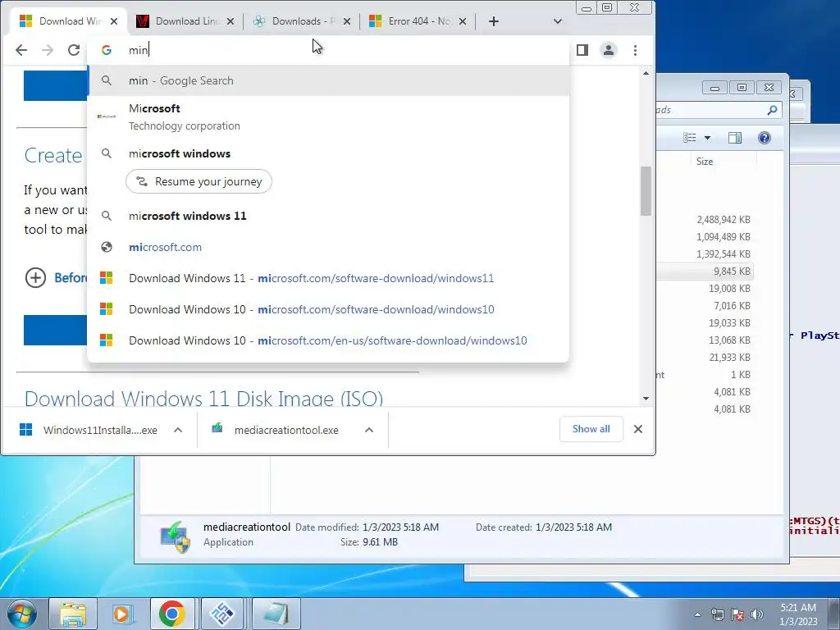Screen dimensions: 840x630
Task: Click the search magnifier in Explorer window
Action: click(x=772, y=110)
